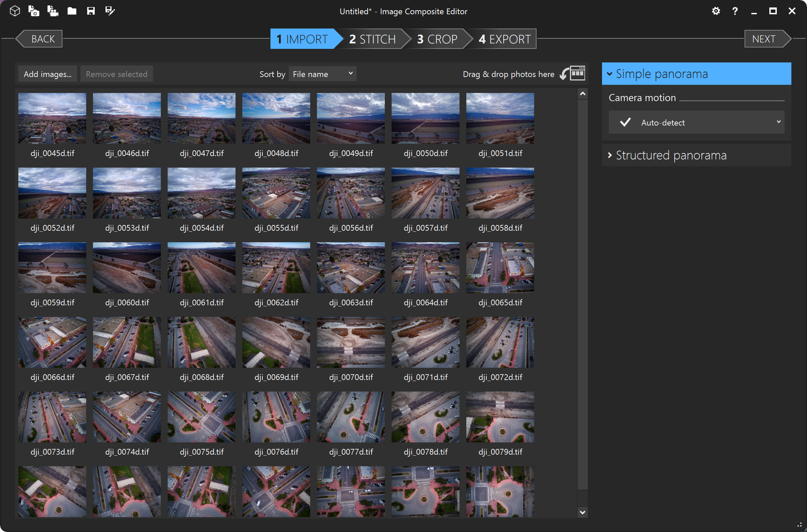Proceed with the NEXT button

click(x=768, y=39)
